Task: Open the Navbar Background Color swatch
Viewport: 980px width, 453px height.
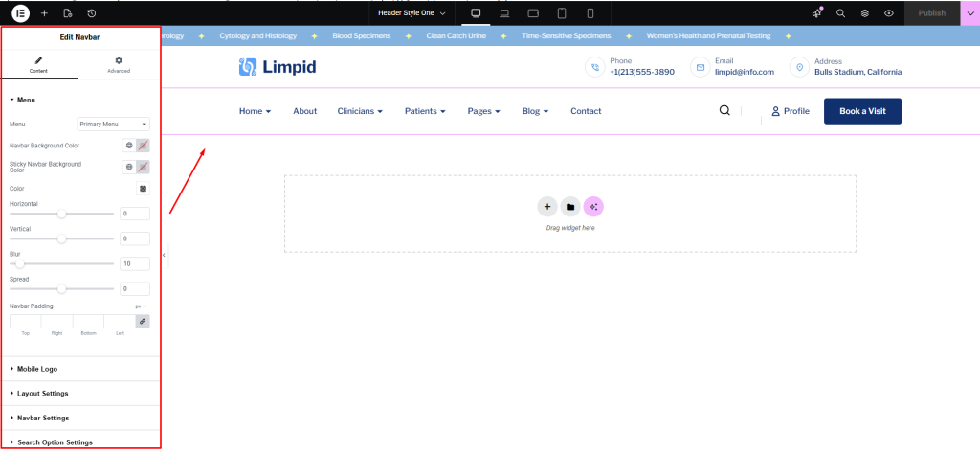Action: (x=143, y=146)
